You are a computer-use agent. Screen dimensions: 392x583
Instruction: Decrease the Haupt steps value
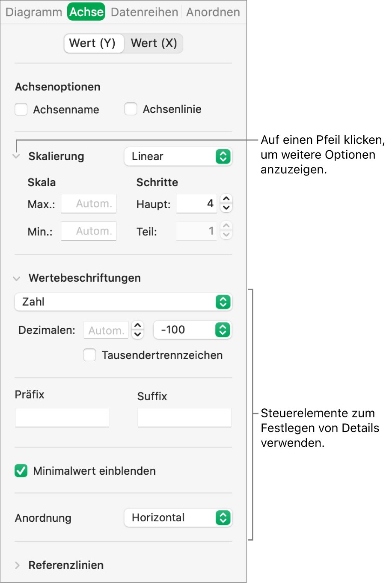click(x=226, y=208)
